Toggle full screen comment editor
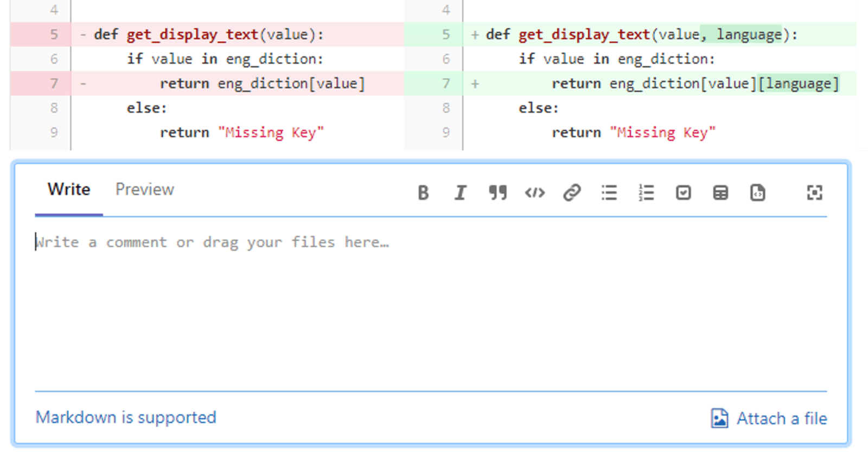 click(814, 193)
